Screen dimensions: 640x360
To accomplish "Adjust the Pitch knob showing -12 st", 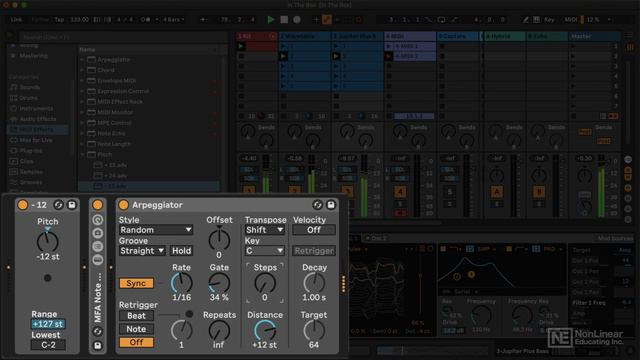I will click(48, 242).
